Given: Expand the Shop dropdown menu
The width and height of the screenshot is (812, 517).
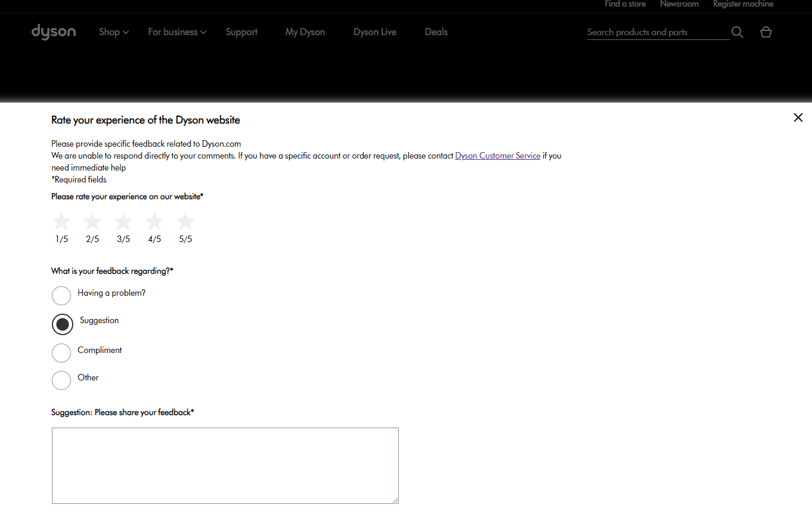Looking at the screenshot, I should 114,32.
